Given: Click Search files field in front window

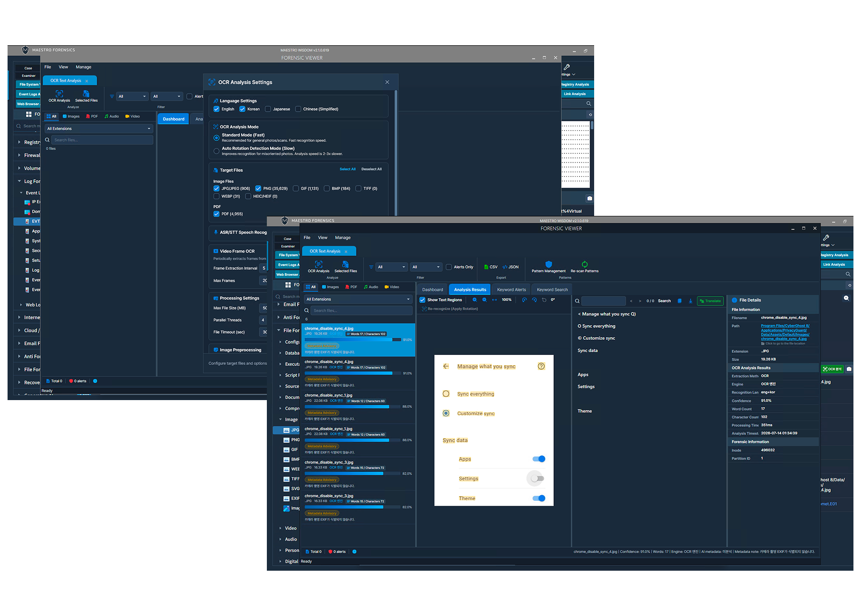Looking at the screenshot, I should [362, 311].
